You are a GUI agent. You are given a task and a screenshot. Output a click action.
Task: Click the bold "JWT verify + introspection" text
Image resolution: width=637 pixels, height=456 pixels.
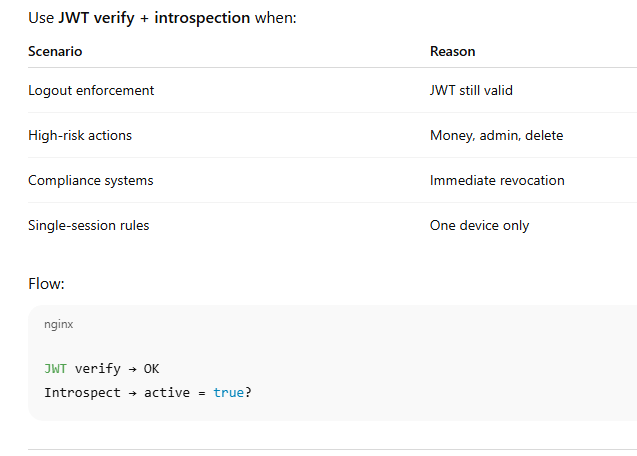tap(154, 18)
